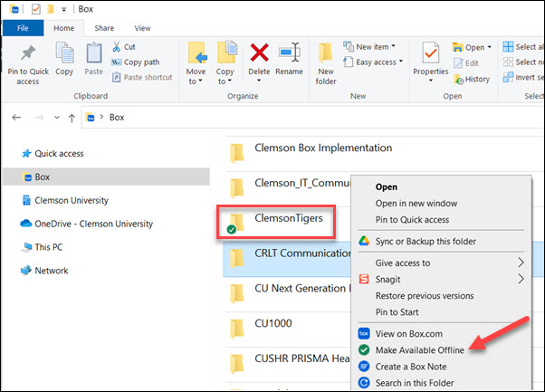
Task: Click the Properties icon
Action: click(x=431, y=53)
